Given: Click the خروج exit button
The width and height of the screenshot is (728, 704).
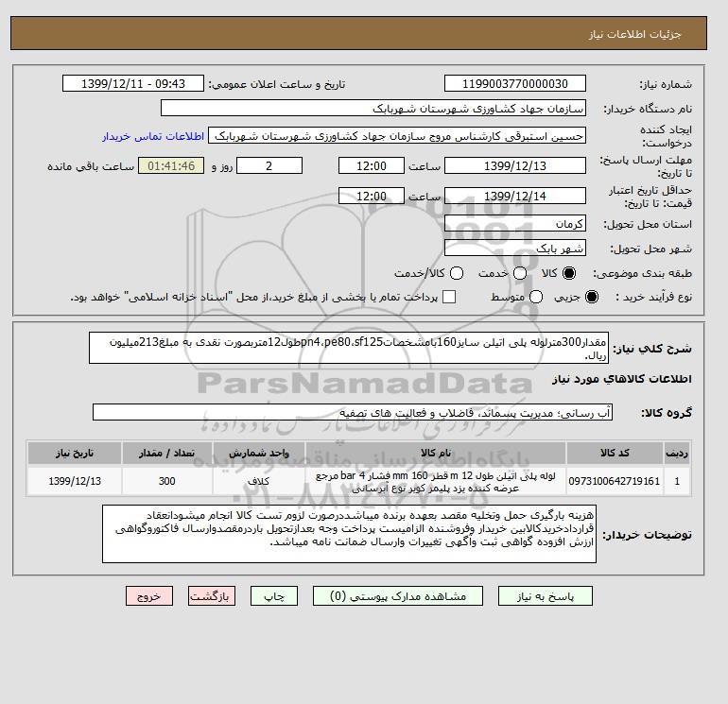Looking at the screenshot, I should pos(149,596).
